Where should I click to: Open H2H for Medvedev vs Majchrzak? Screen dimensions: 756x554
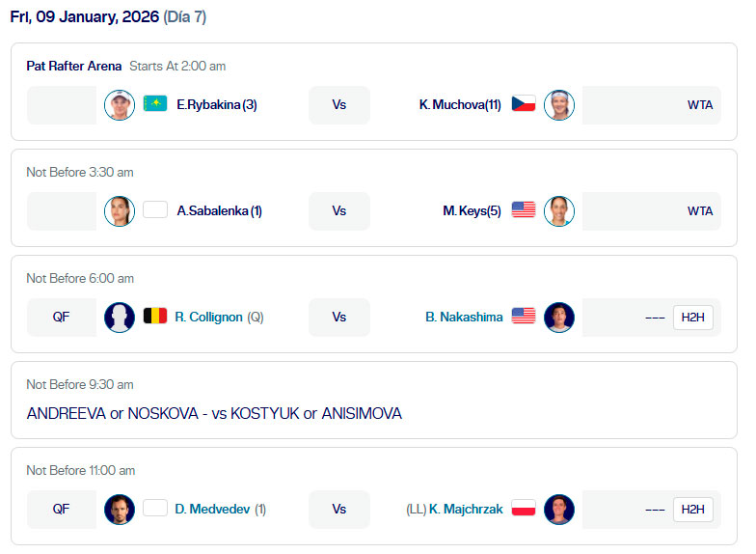[x=692, y=509]
